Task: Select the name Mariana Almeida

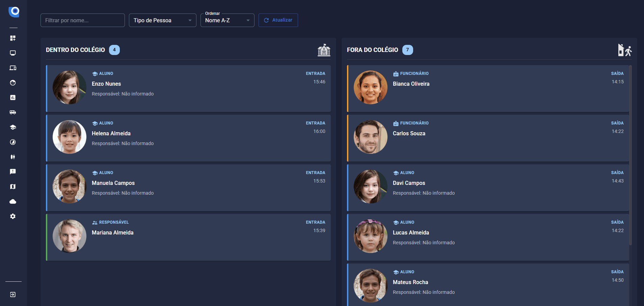Action: (113, 232)
